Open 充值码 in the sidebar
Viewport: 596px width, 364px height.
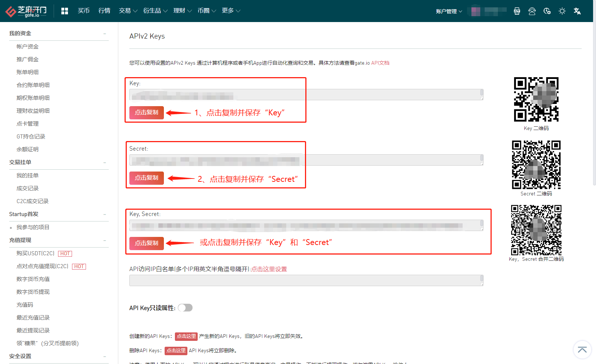pos(25,305)
